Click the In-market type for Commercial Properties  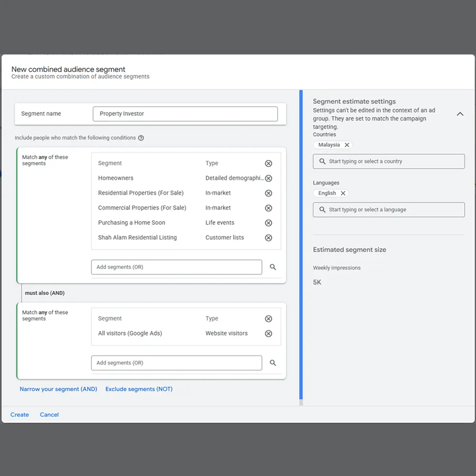coord(218,208)
